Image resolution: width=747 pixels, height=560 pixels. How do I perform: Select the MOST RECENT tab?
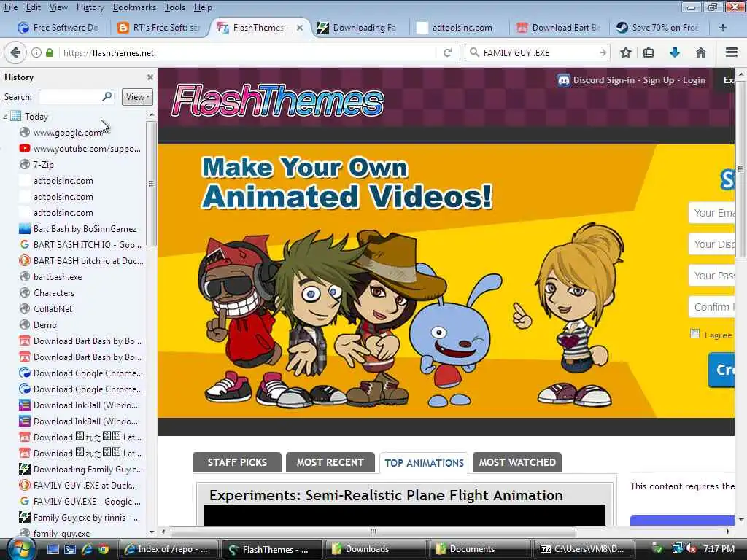[330, 462]
